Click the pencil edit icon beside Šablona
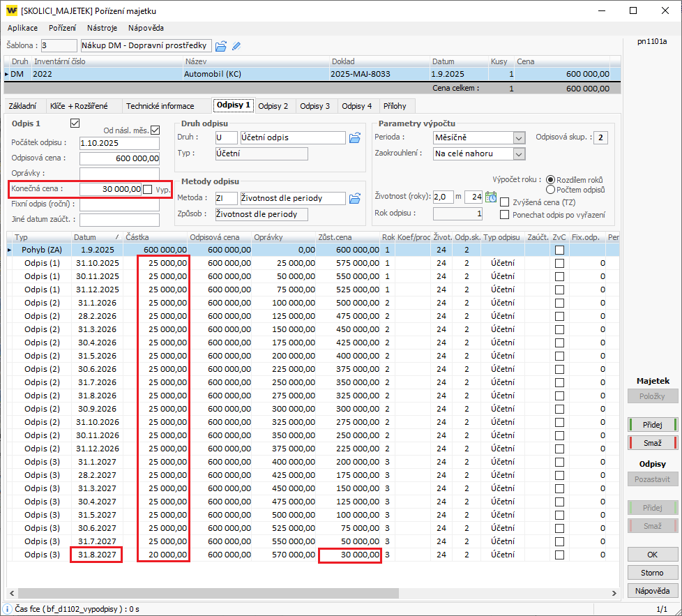 click(x=236, y=46)
